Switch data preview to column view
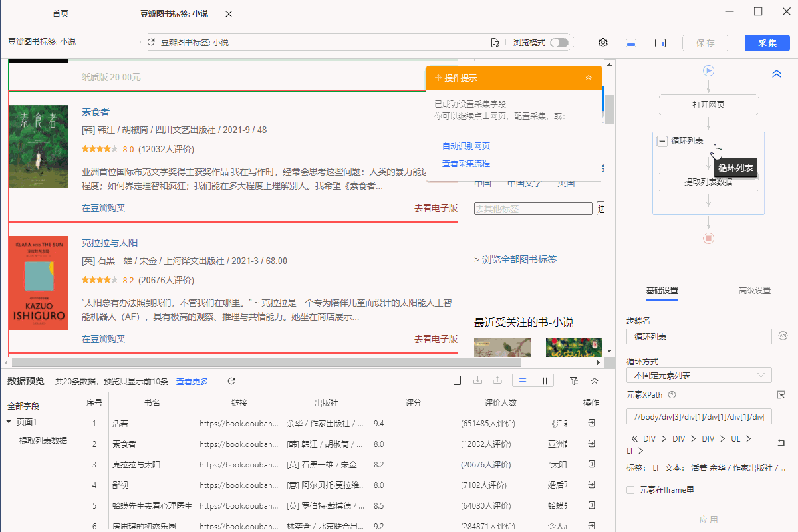Image resolution: width=798 pixels, height=532 pixels. [544, 381]
